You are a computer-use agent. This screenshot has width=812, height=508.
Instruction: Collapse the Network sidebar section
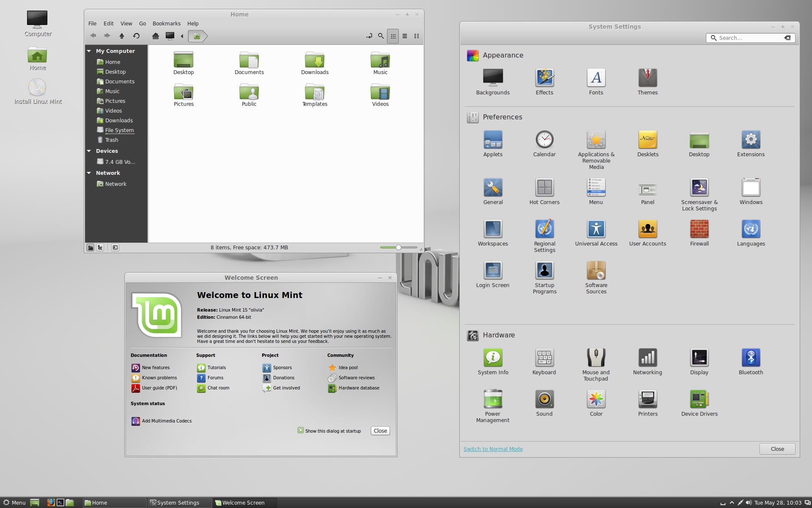89,173
